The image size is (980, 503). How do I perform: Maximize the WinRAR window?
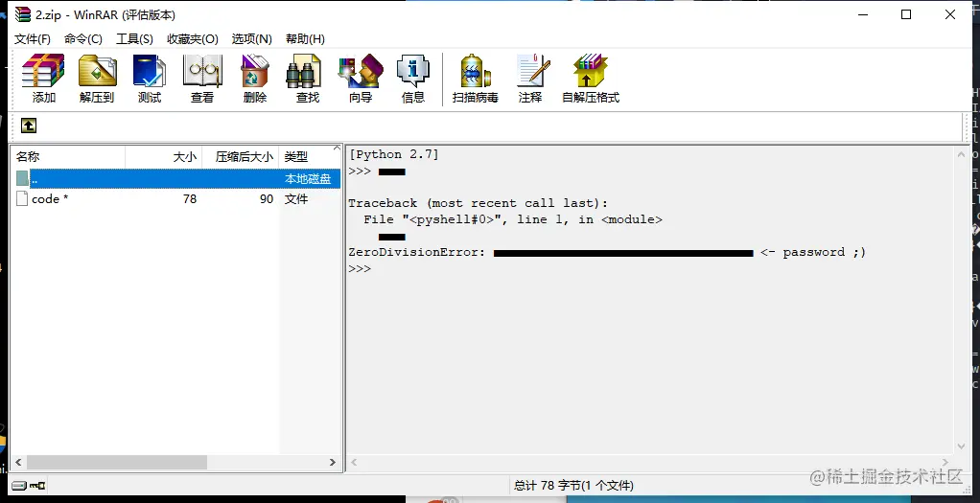906,14
